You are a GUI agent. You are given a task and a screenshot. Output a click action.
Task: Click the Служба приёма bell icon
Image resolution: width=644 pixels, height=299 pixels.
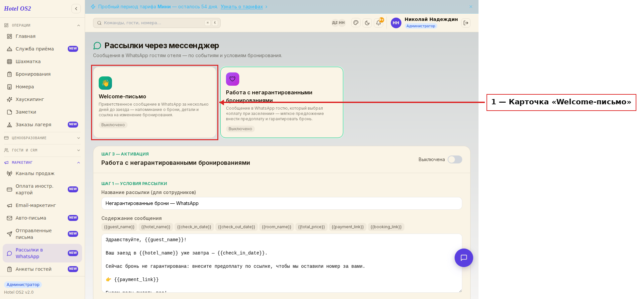[x=9, y=49]
